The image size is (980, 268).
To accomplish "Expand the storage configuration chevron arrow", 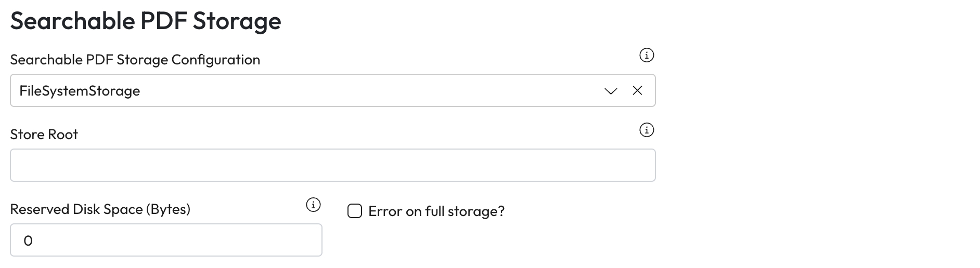I will click(x=611, y=91).
